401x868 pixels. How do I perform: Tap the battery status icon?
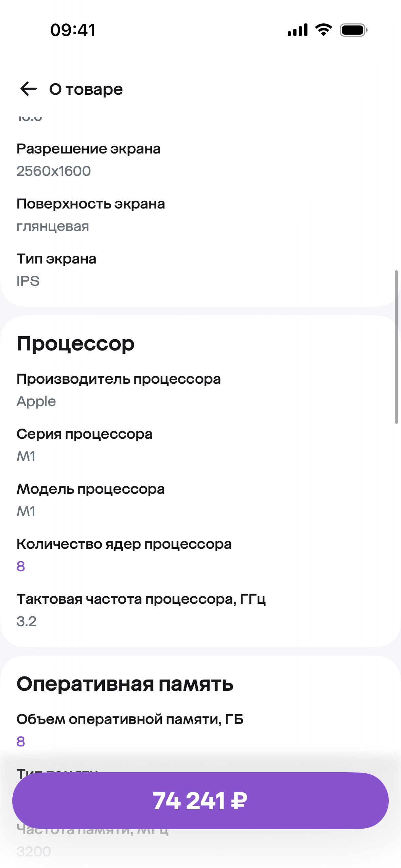pos(353,30)
